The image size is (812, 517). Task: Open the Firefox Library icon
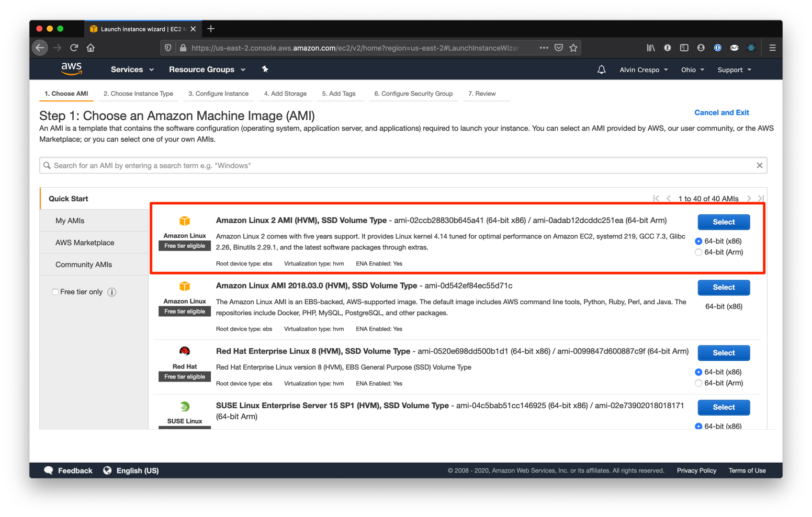pyautogui.click(x=650, y=48)
